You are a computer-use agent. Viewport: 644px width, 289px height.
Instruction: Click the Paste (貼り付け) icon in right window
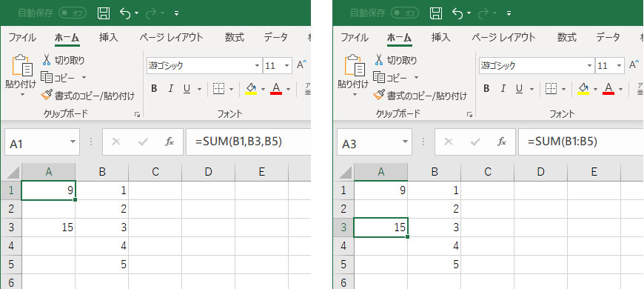click(355, 66)
